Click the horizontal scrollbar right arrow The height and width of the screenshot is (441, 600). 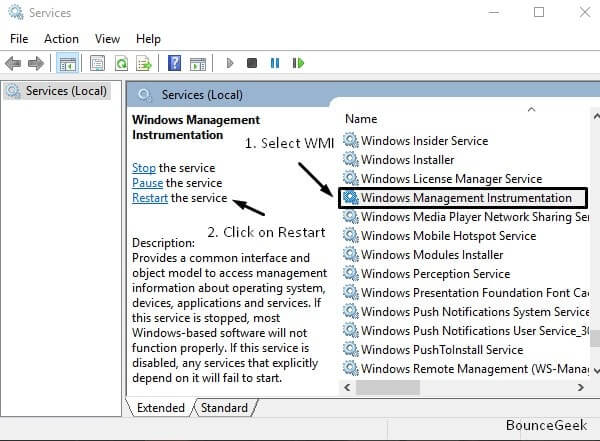[x=580, y=387]
